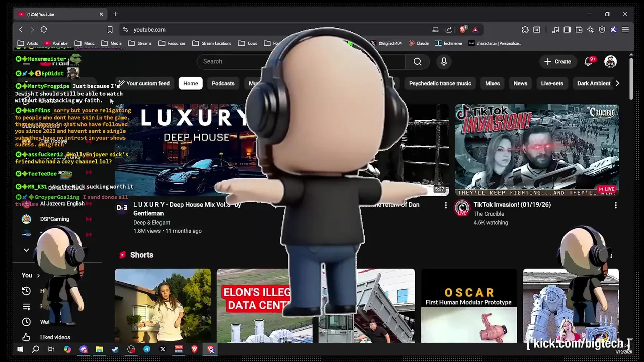Open File Explorer from the taskbar
Screen dimensions: 644x362
(x=99, y=349)
